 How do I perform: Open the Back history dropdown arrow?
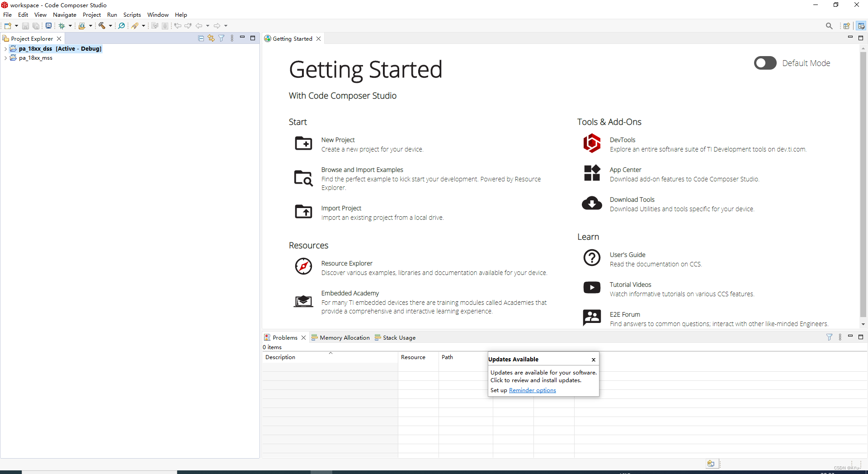(x=208, y=26)
